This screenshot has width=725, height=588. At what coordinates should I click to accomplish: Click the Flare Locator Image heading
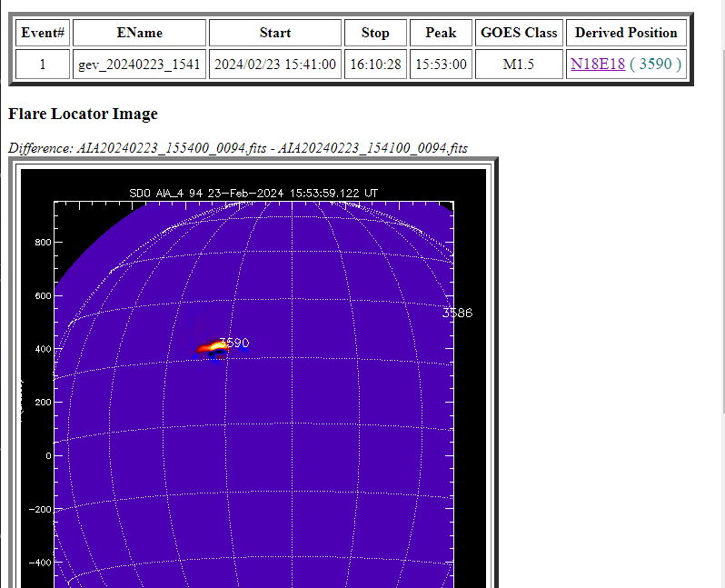click(84, 114)
